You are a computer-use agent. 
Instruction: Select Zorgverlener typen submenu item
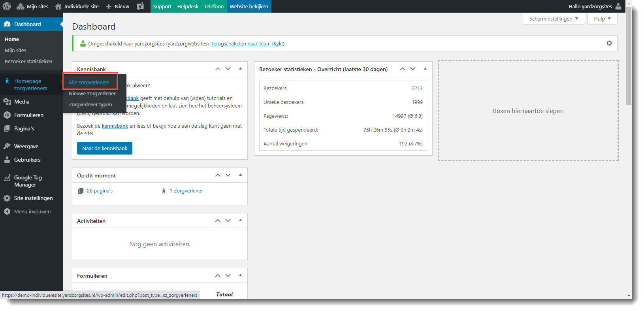90,104
